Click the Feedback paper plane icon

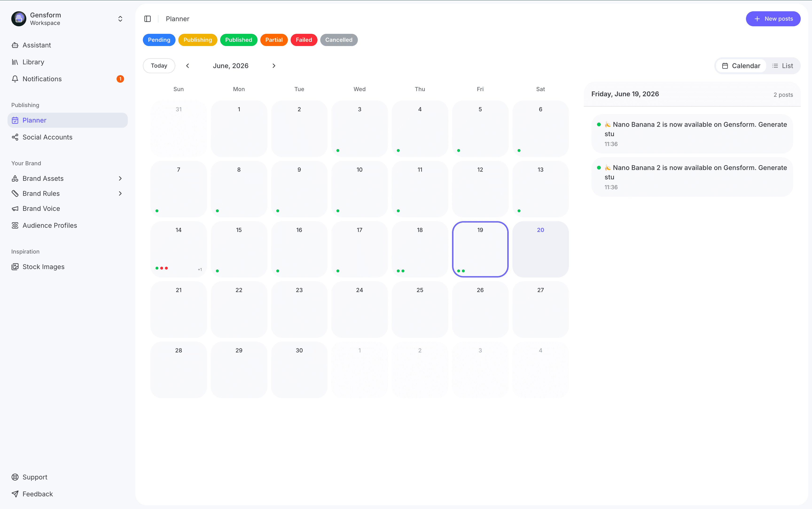pyautogui.click(x=15, y=494)
